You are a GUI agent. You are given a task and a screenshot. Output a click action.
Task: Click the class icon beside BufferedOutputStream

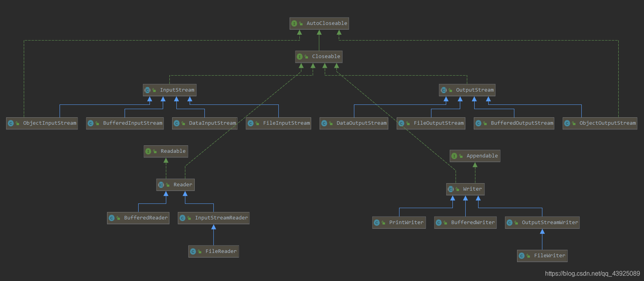[x=479, y=123]
